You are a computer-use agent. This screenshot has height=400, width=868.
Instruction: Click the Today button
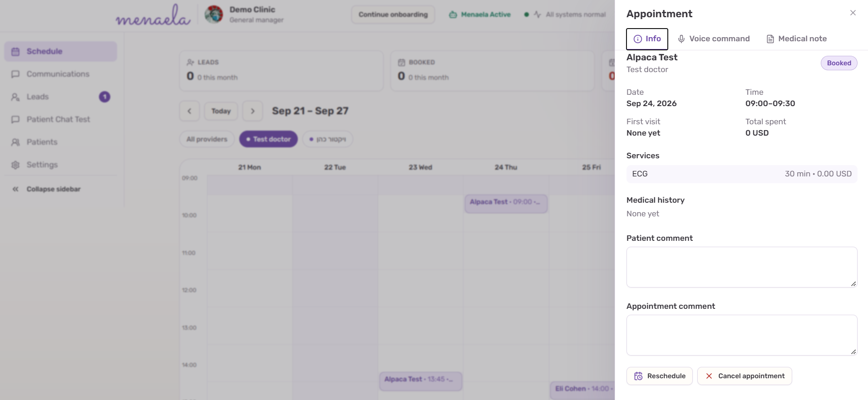tap(221, 111)
